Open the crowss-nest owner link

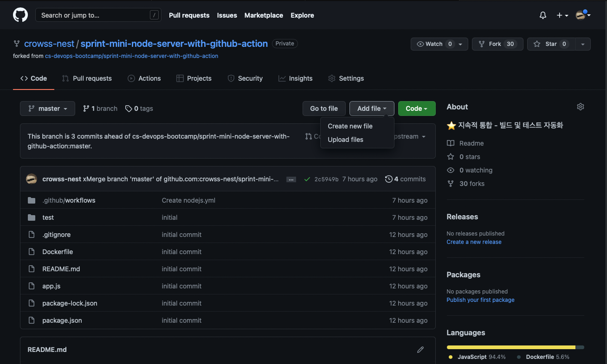49,44
